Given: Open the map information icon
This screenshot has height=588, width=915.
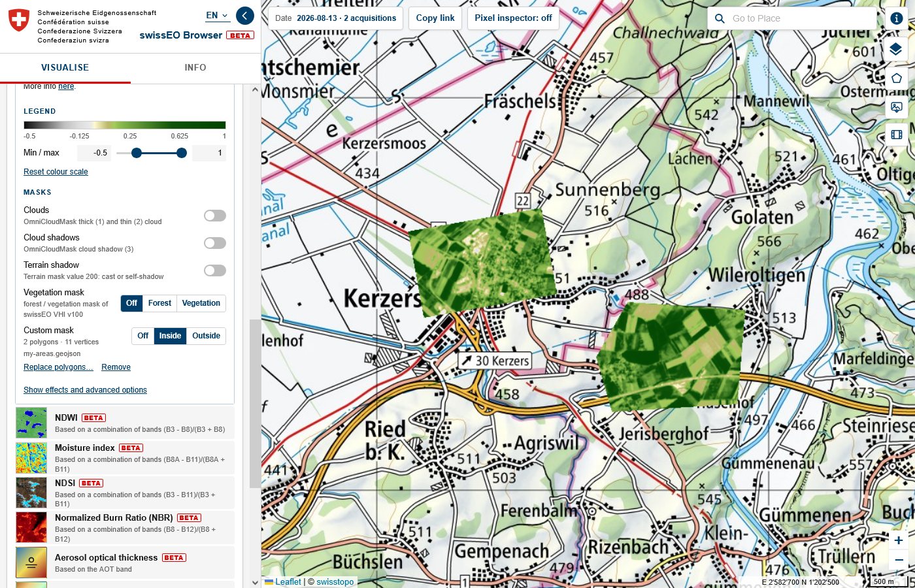Looking at the screenshot, I should click(x=897, y=18).
